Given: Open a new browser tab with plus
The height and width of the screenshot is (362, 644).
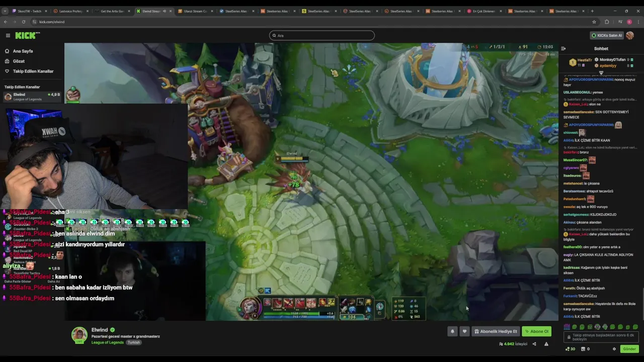Looking at the screenshot, I should [592, 11].
